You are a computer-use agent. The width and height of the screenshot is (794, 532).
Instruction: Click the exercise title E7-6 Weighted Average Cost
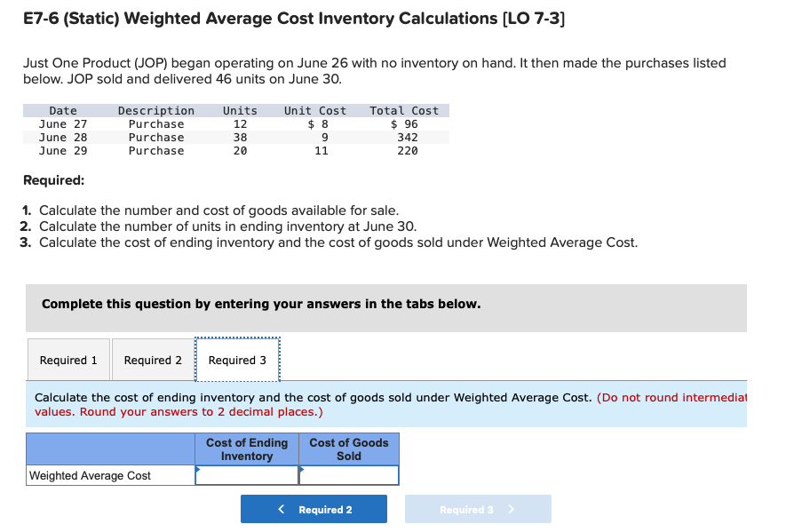pos(294,18)
